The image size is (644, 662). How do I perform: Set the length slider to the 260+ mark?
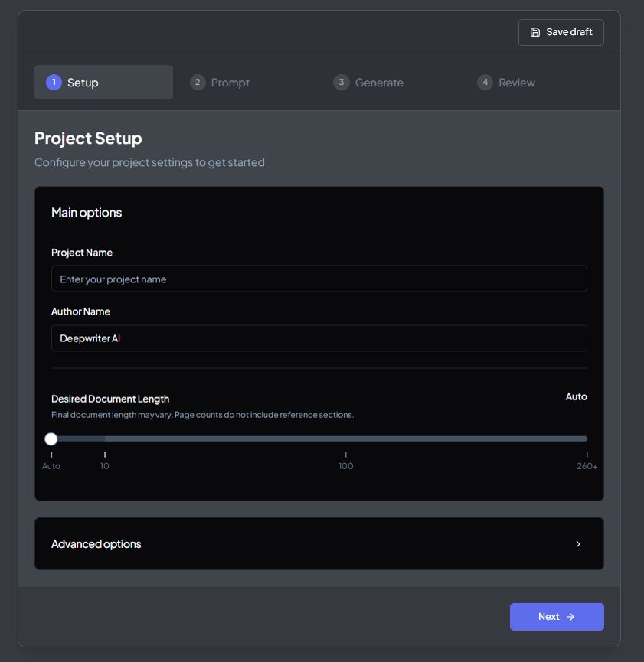pos(586,439)
